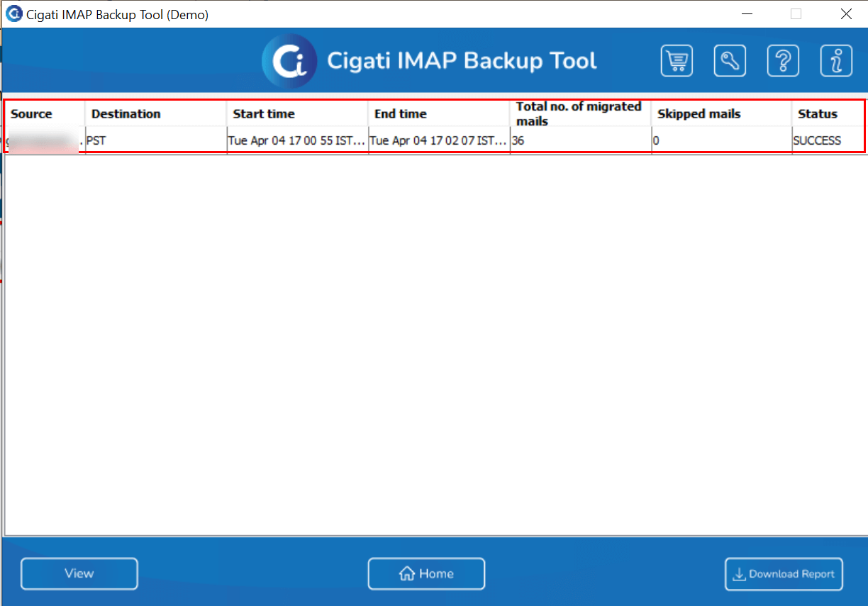Click the Cigati logo in the header
The height and width of the screenshot is (606, 868).
[x=289, y=61]
